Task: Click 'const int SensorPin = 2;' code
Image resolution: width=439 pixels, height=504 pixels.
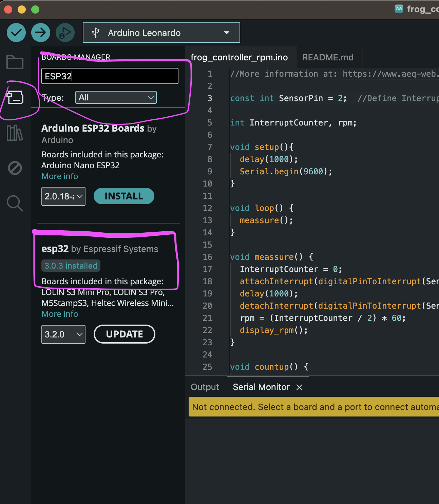Action: (x=288, y=98)
